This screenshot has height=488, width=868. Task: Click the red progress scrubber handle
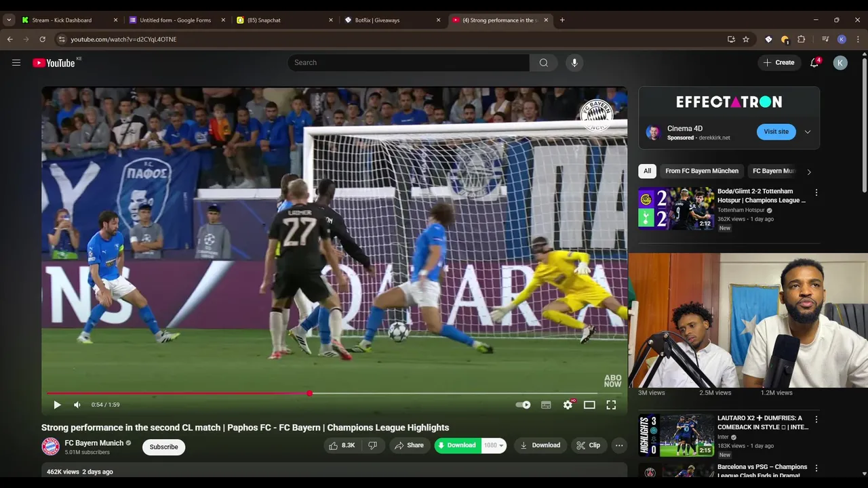(309, 393)
